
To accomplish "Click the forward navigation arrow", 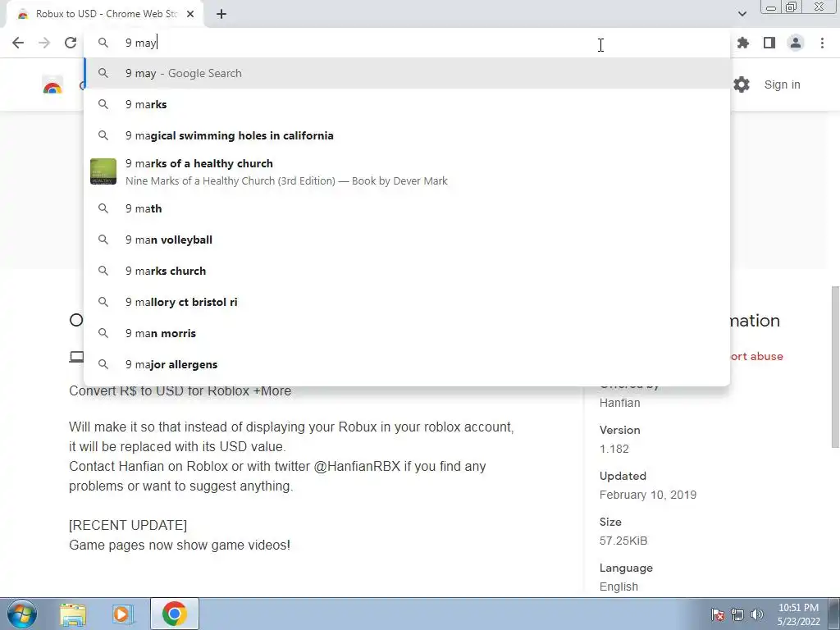I will [x=44, y=43].
